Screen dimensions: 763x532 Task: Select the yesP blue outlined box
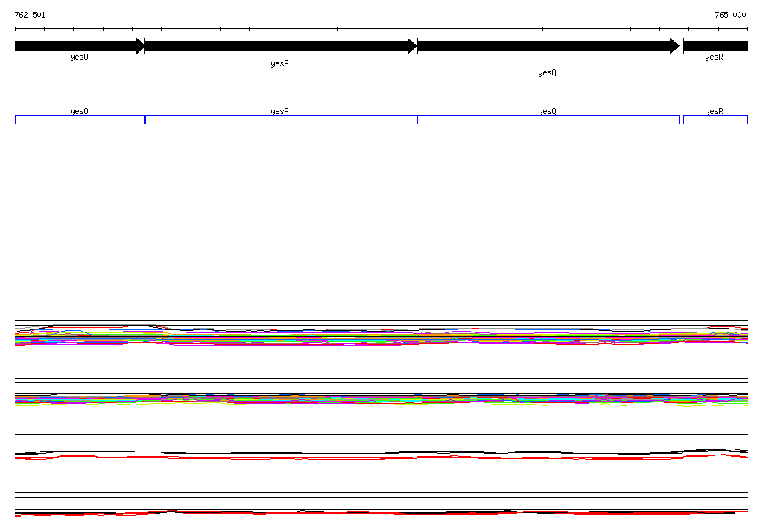pyautogui.click(x=281, y=120)
